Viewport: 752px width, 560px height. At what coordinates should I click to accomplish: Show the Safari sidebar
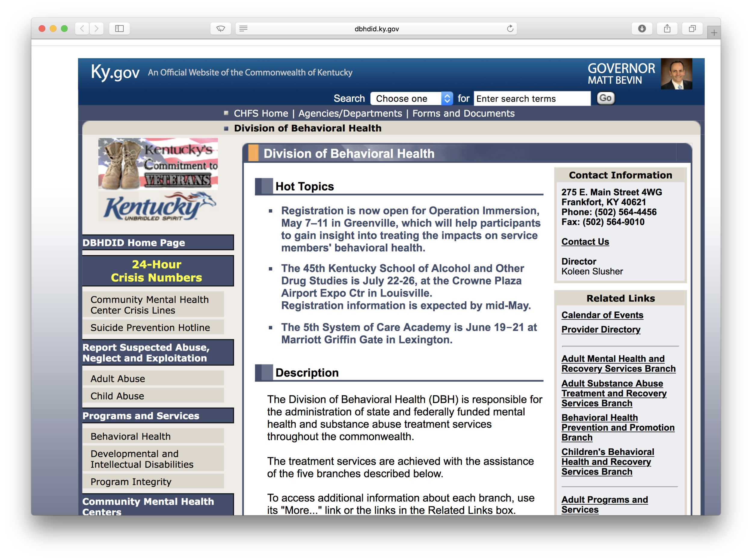pos(119,29)
